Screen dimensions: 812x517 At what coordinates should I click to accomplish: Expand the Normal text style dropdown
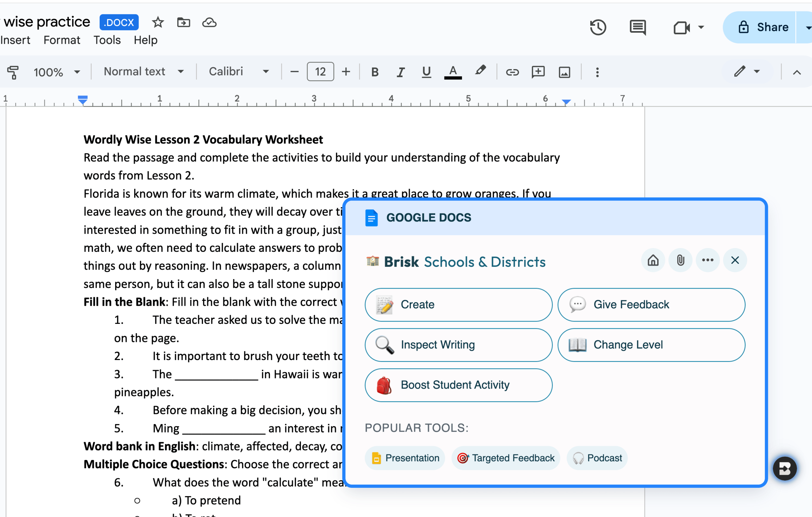click(x=143, y=71)
